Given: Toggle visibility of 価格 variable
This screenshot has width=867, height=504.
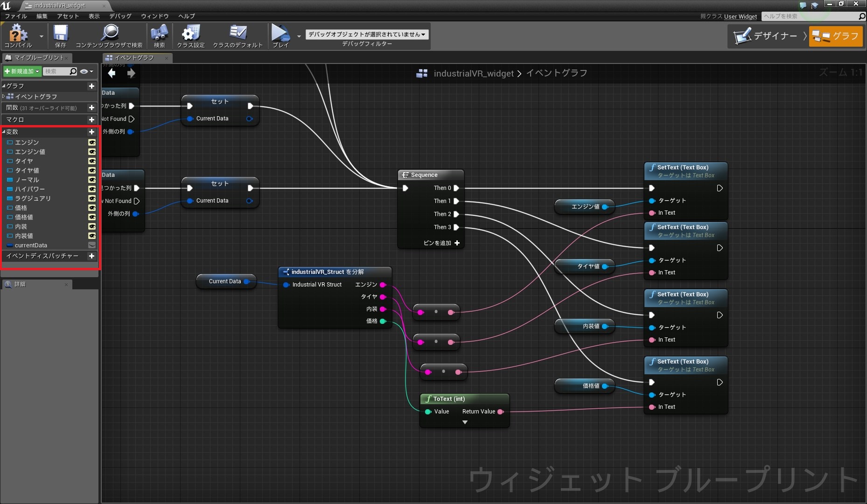Looking at the screenshot, I should click(x=92, y=208).
